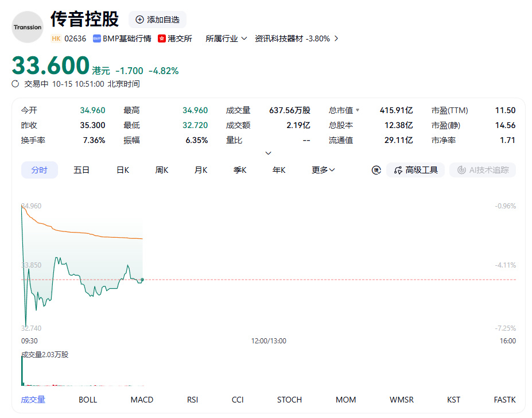This screenshot has width=532, height=418.
Task: Open AI技术追踪 feature
Action: tap(483, 170)
